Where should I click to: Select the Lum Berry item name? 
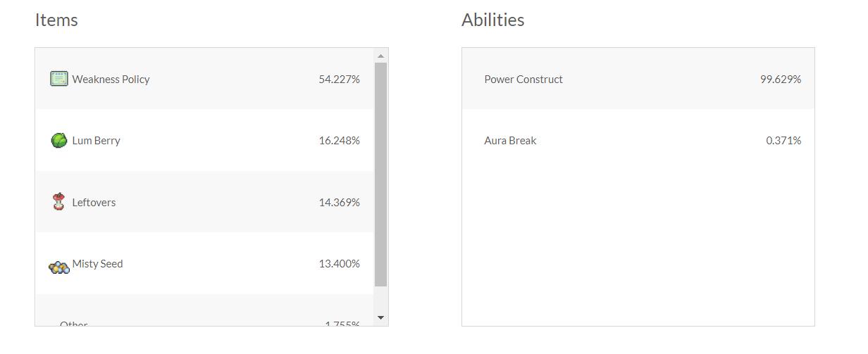coord(96,141)
